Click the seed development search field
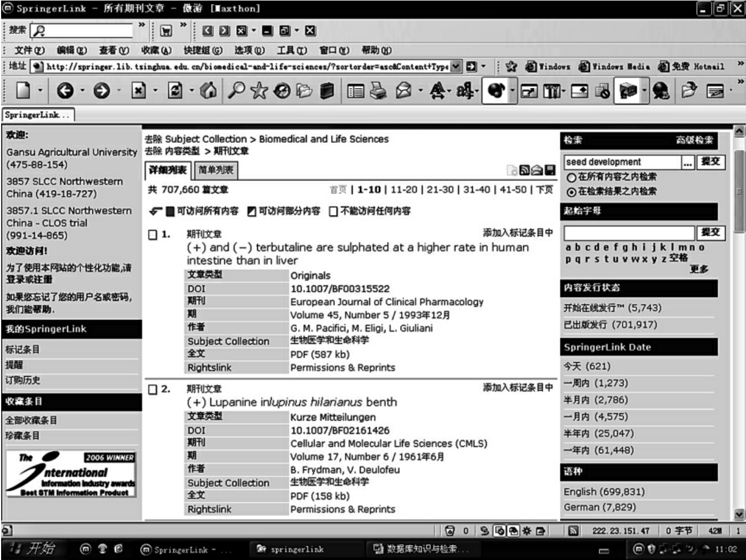The width and height of the screenshot is (746, 560). (x=623, y=162)
